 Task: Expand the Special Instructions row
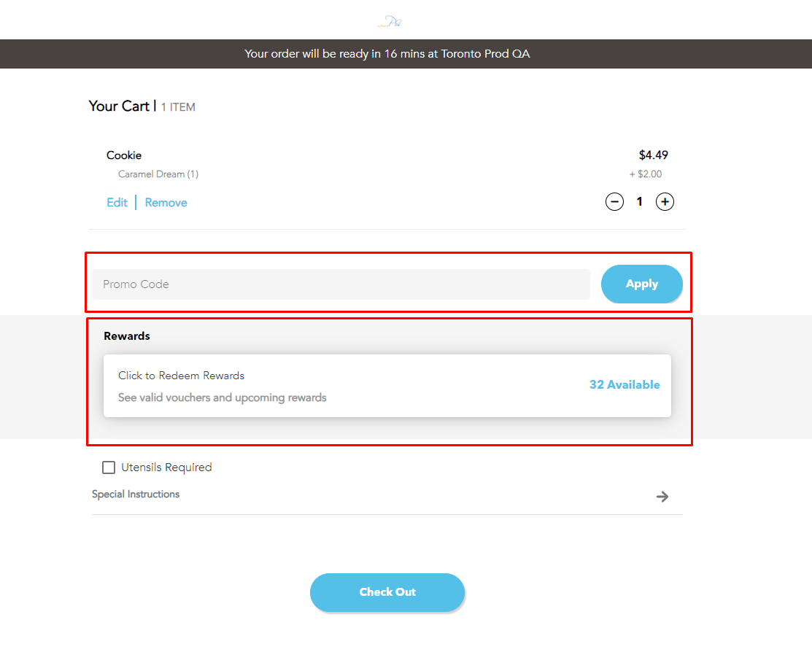pyautogui.click(x=136, y=494)
